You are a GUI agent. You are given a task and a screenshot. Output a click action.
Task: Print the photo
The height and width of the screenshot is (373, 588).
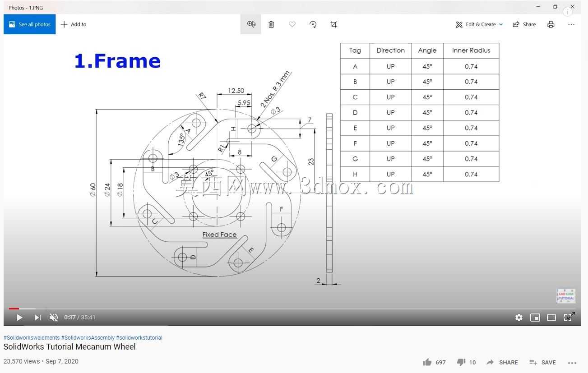point(551,24)
